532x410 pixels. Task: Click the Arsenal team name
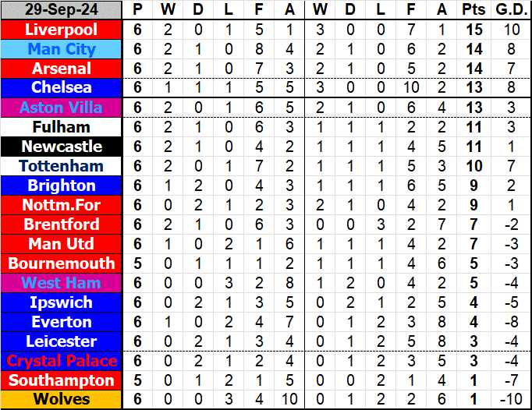[x=62, y=69]
